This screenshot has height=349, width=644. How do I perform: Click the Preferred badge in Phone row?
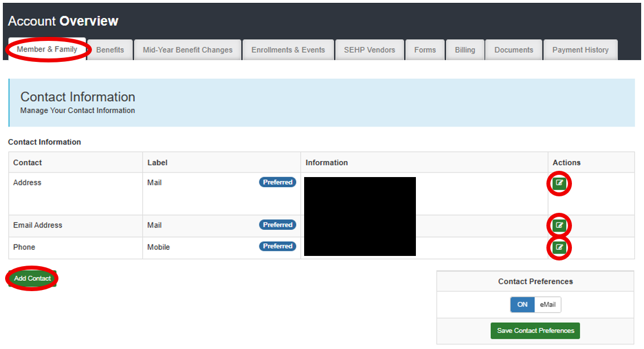277,246
